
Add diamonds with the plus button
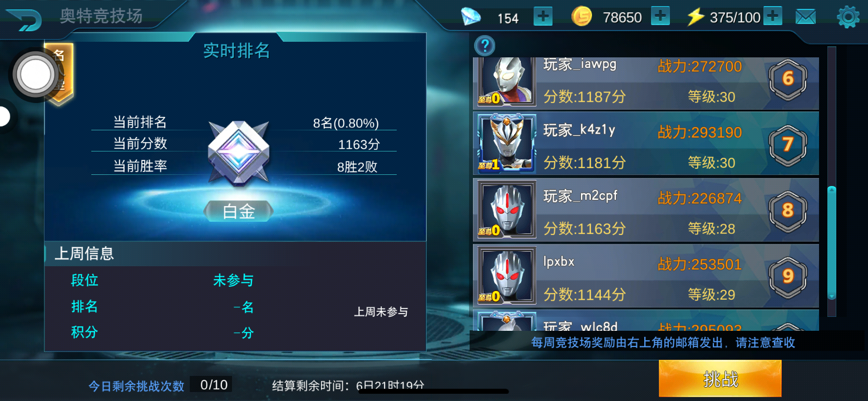coord(543,17)
